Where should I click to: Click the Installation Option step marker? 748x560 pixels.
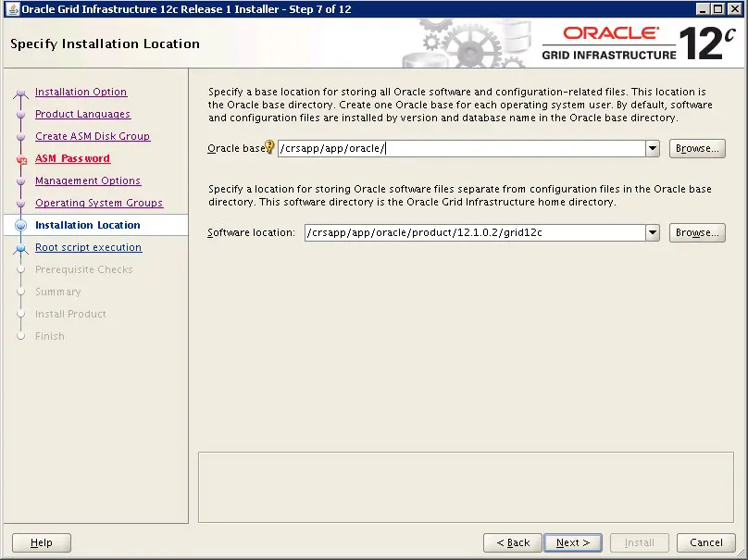(20, 93)
